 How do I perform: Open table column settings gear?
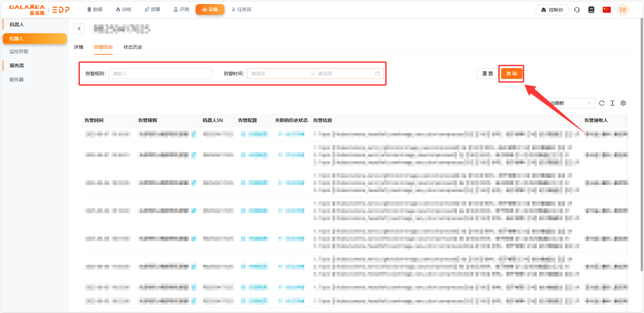pos(623,103)
